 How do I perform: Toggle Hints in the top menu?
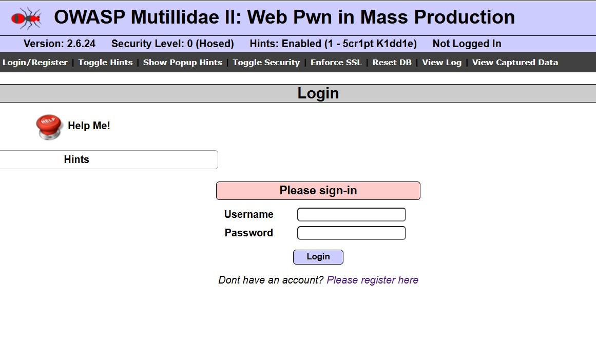click(105, 63)
